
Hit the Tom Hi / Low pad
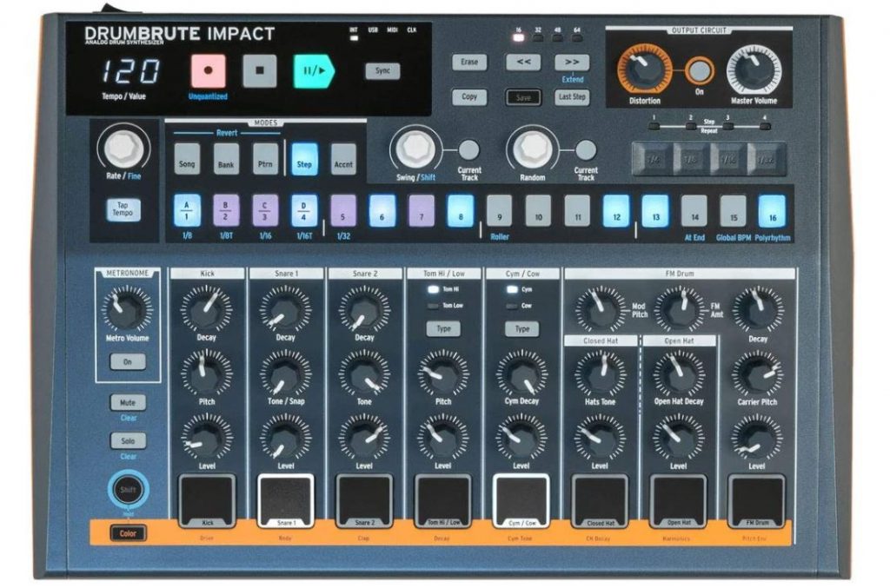point(443,502)
